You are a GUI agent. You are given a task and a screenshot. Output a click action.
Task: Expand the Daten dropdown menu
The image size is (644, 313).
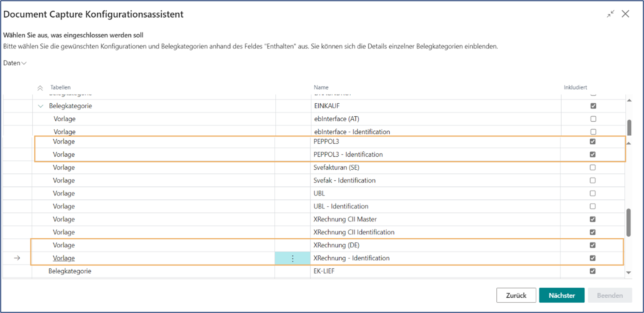coord(15,63)
